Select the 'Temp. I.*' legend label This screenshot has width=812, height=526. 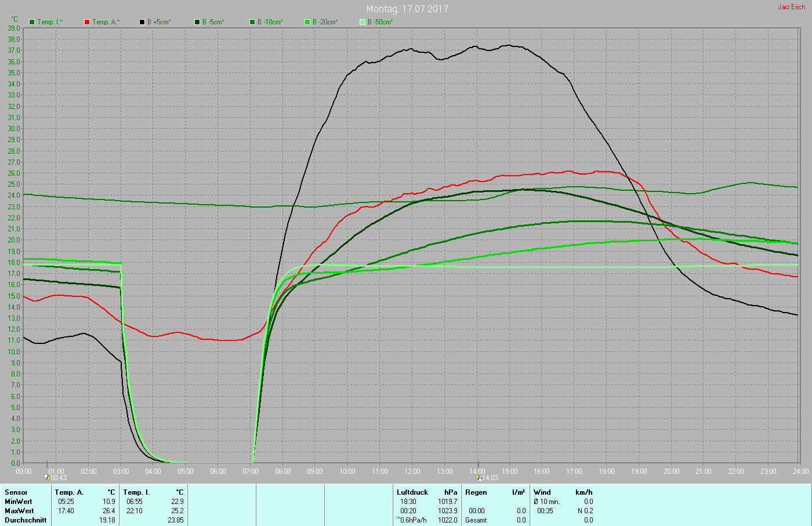point(50,22)
